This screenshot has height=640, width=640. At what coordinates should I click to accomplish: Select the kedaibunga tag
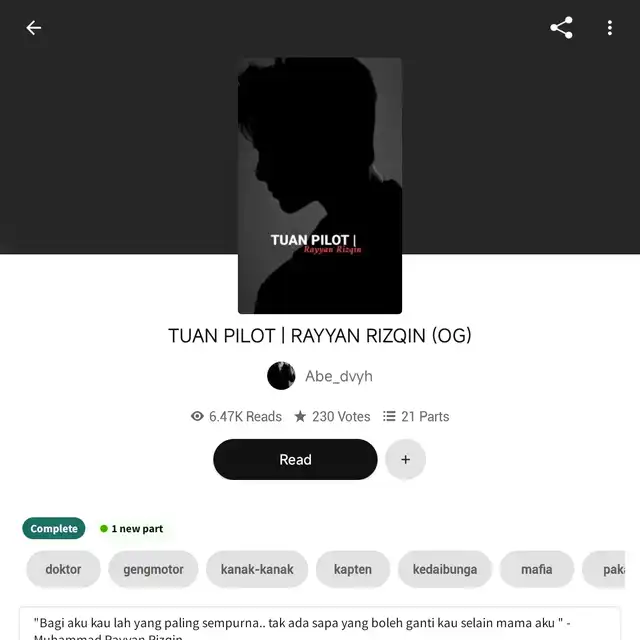click(445, 569)
